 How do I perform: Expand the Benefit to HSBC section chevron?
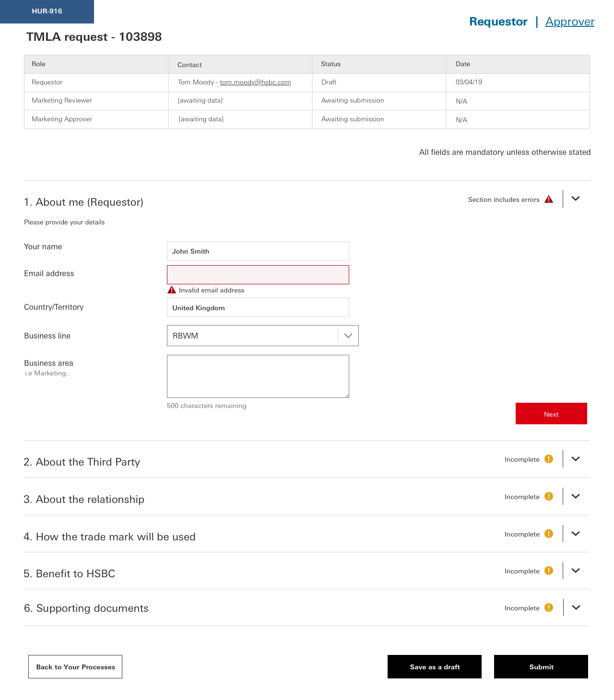click(x=576, y=571)
